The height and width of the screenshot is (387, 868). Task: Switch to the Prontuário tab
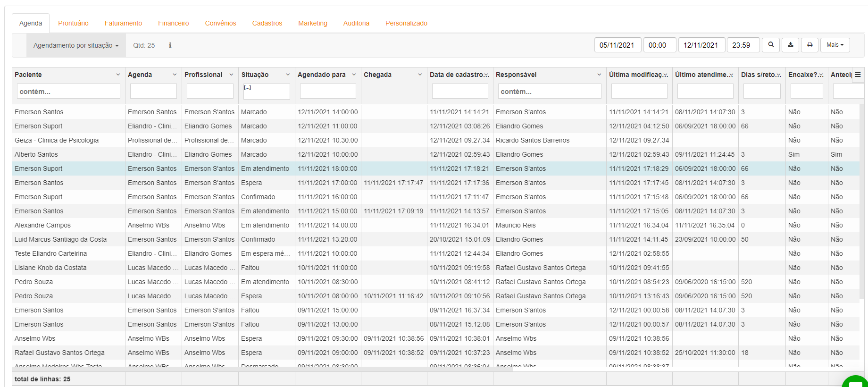[x=73, y=23]
